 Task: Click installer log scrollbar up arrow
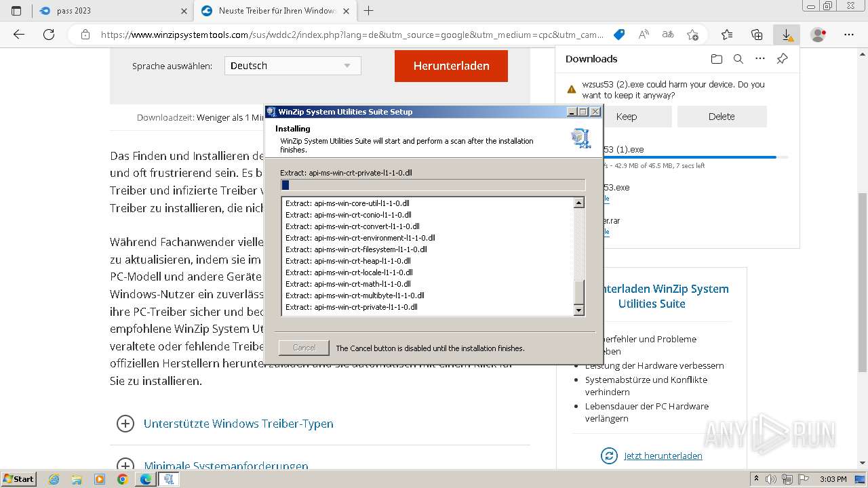579,203
